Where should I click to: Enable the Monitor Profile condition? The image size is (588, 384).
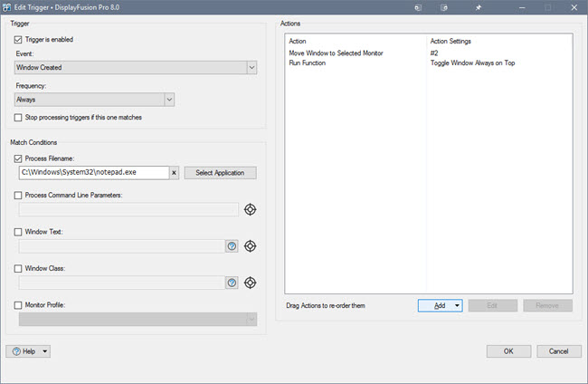click(x=17, y=305)
